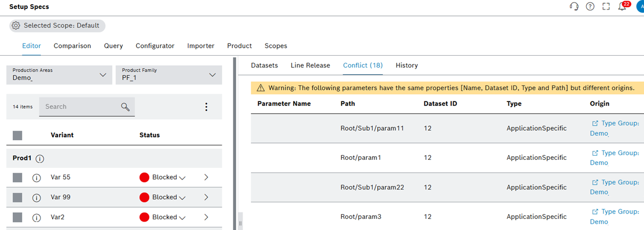This screenshot has width=644, height=230.
Task: Click the search magnifier icon
Action: pyautogui.click(x=125, y=107)
